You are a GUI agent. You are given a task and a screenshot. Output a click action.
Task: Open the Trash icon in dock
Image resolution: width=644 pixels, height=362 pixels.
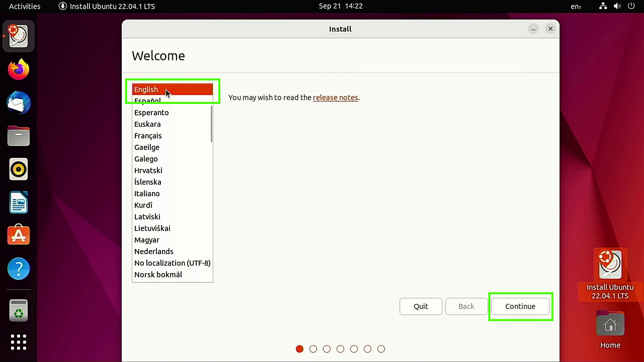[x=18, y=310]
